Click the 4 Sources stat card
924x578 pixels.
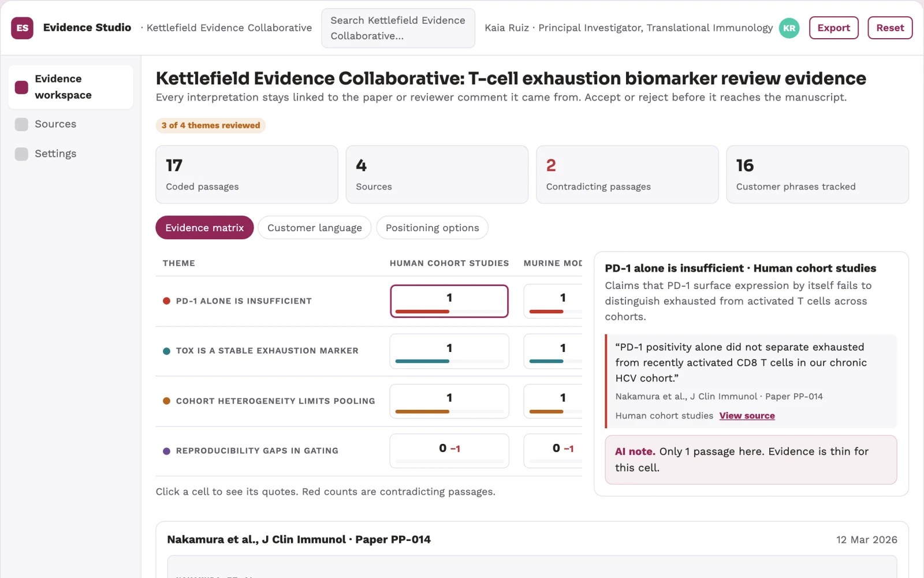pyautogui.click(x=437, y=175)
